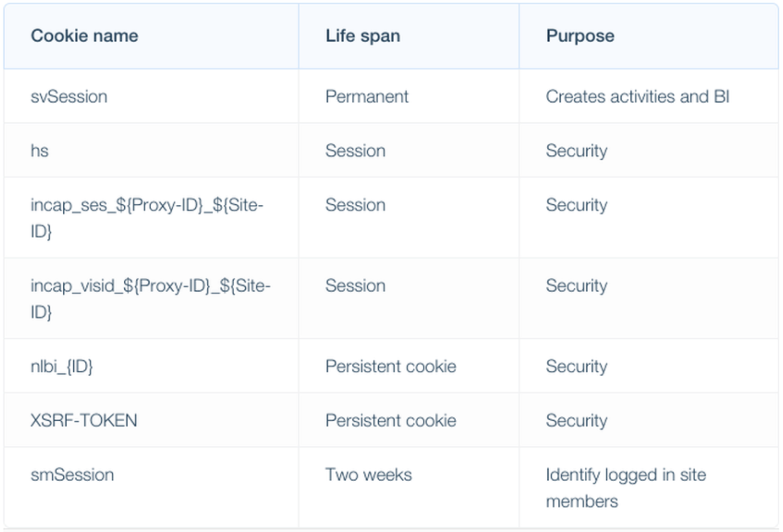The width and height of the screenshot is (783, 532).
Task: Click Session life span in incap_ses_ row
Action: tap(355, 205)
